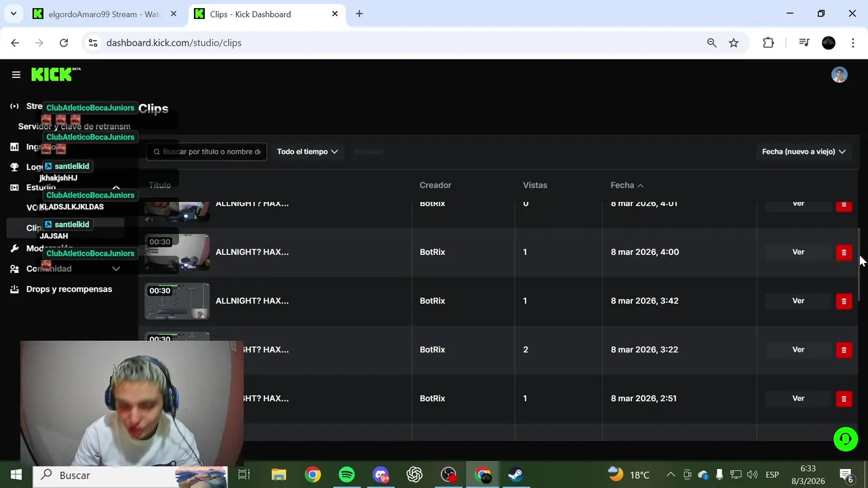Click Ver for the 8 mar 2026, 3:22 clip
The height and width of the screenshot is (488, 868).
pos(798,350)
